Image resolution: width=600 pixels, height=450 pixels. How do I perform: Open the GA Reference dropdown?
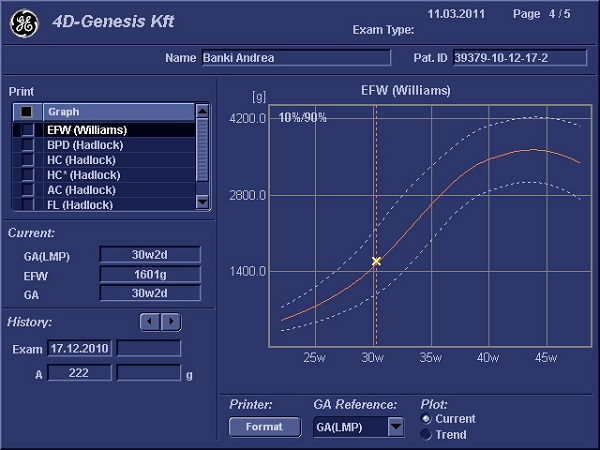point(395,428)
